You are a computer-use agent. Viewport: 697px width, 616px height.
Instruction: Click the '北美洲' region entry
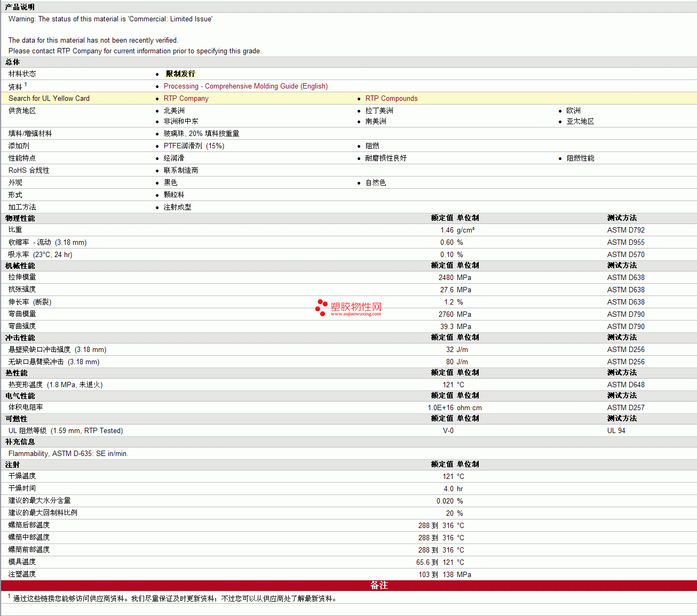click(x=174, y=110)
